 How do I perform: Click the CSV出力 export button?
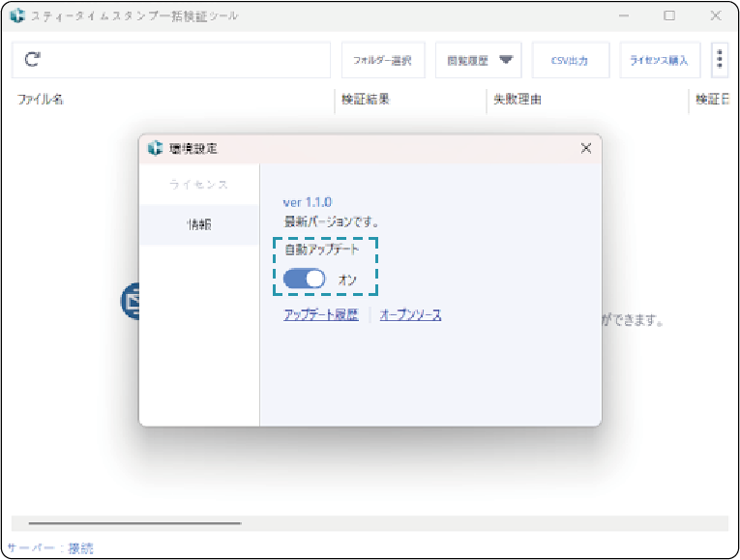click(x=572, y=60)
